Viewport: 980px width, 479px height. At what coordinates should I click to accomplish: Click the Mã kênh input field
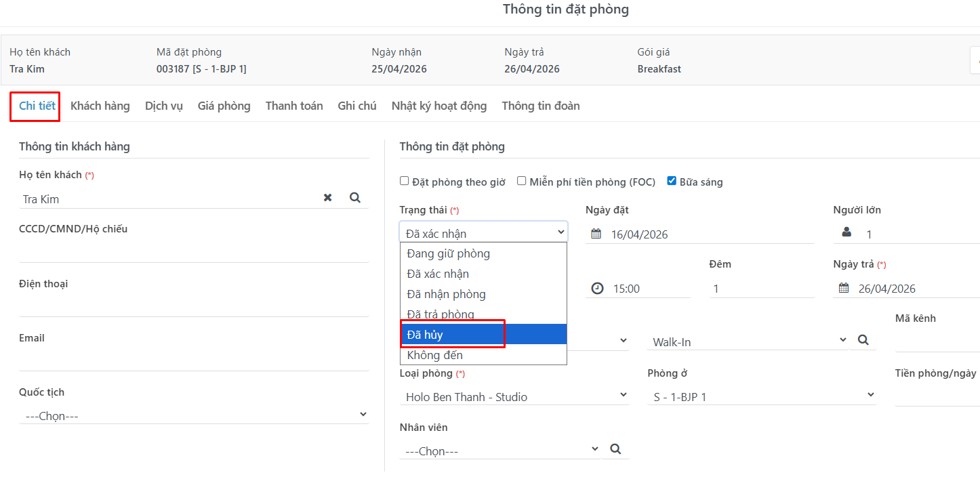pyautogui.click(x=937, y=341)
